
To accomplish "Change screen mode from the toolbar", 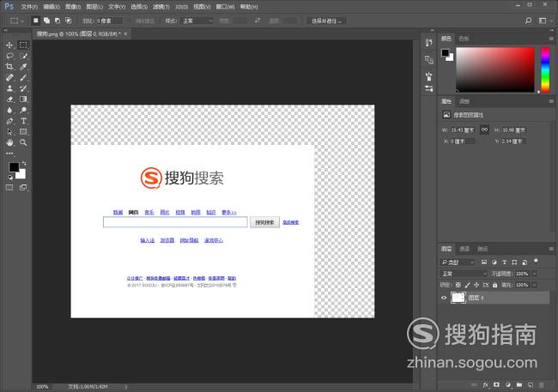I will point(23,188).
